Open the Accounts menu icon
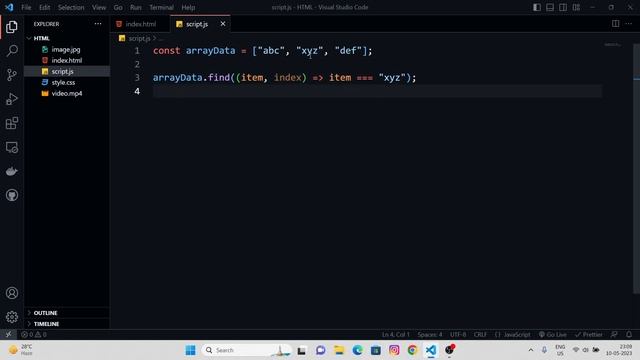640x360 pixels. pos(12,293)
